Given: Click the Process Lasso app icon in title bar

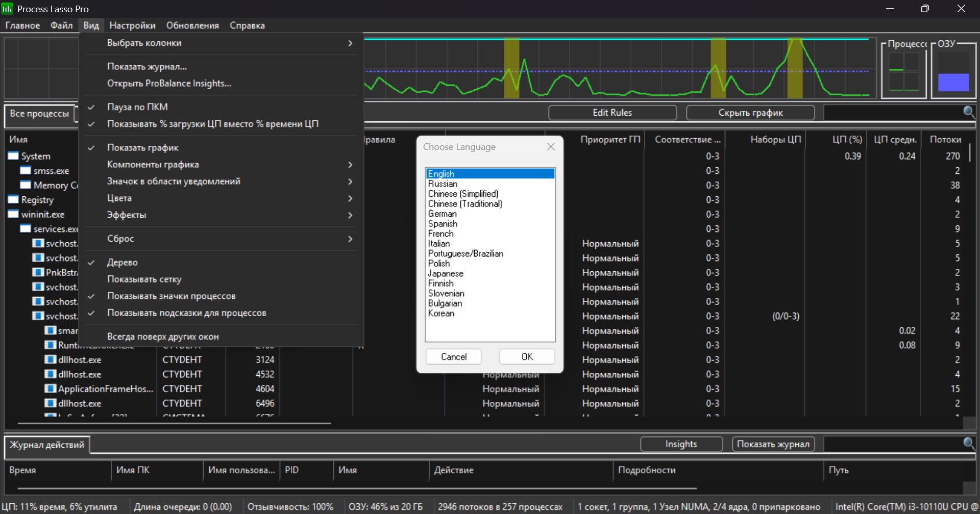Looking at the screenshot, I should (7, 9).
